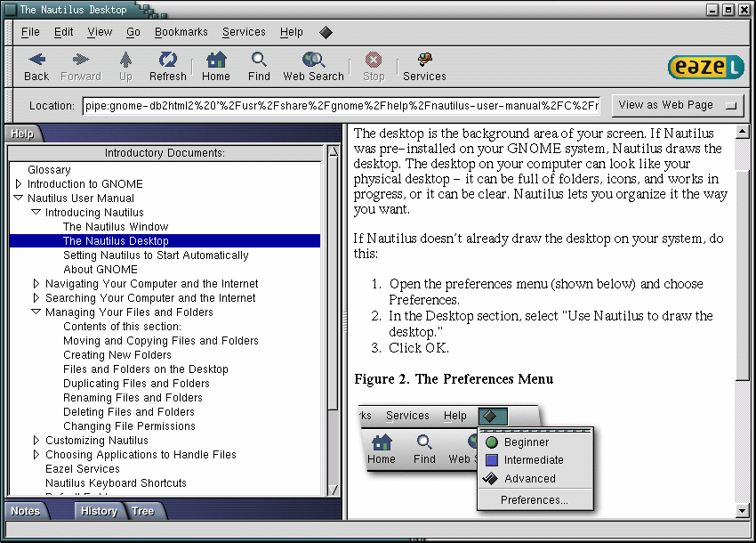Image resolution: width=756 pixels, height=543 pixels.
Task: Switch to the Notes sidebar tab
Action: click(x=26, y=511)
